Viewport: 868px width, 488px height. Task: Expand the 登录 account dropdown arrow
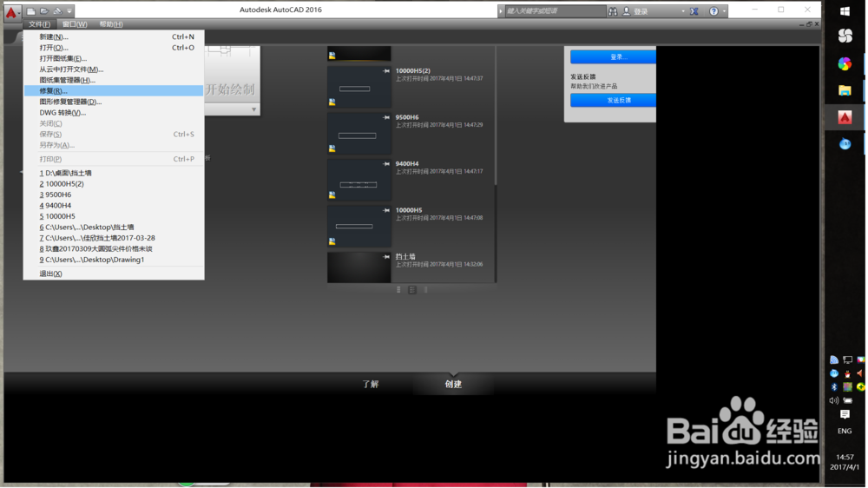[683, 11]
